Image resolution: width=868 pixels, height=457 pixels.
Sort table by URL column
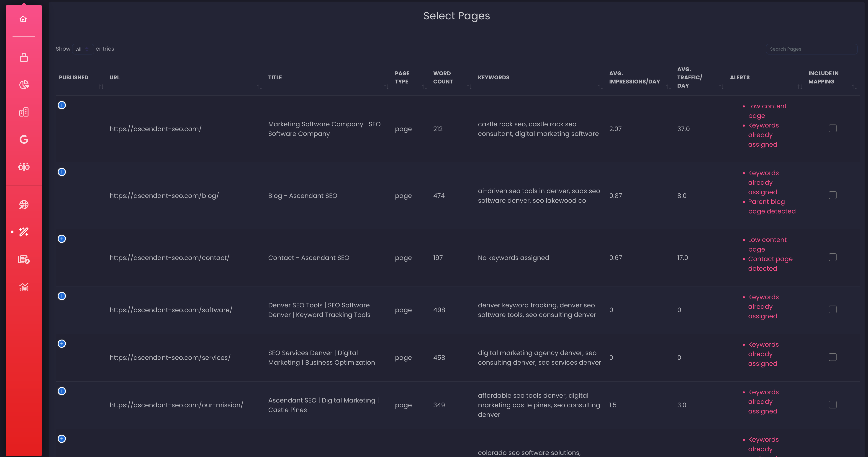click(259, 87)
